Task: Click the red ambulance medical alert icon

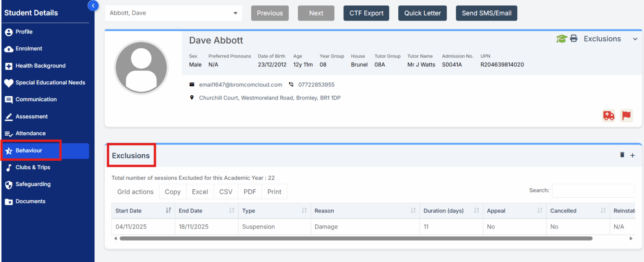Action: (608, 115)
